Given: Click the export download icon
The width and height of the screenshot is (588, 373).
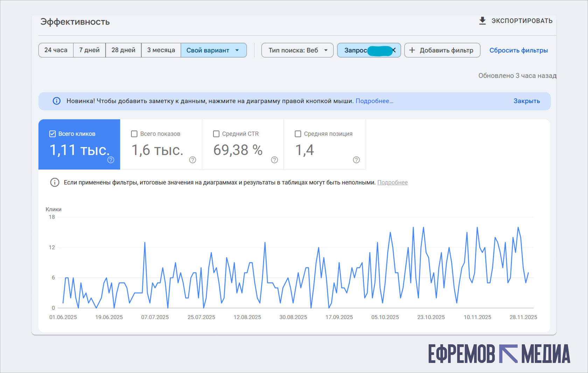Looking at the screenshot, I should [482, 21].
